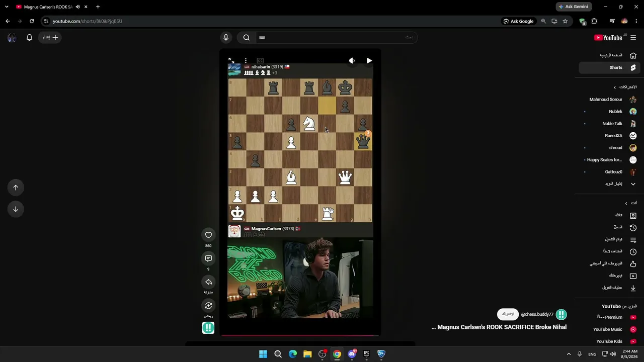Screen dimensions: 644x362
Task: Play the paused short
Action: pyautogui.click(x=369, y=61)
